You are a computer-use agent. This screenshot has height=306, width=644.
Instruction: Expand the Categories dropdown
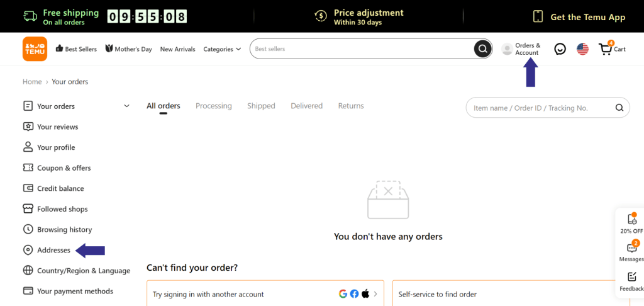click(222, 49)
